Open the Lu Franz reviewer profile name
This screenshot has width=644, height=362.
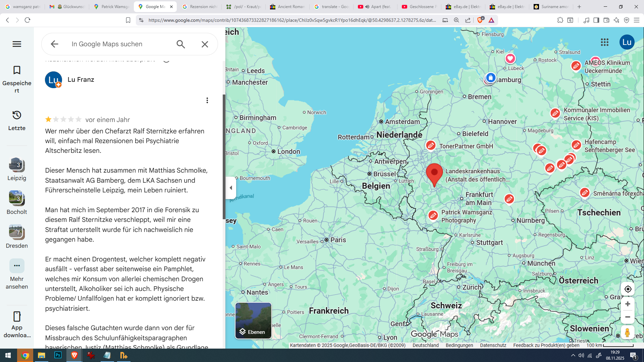pos(81,80)
